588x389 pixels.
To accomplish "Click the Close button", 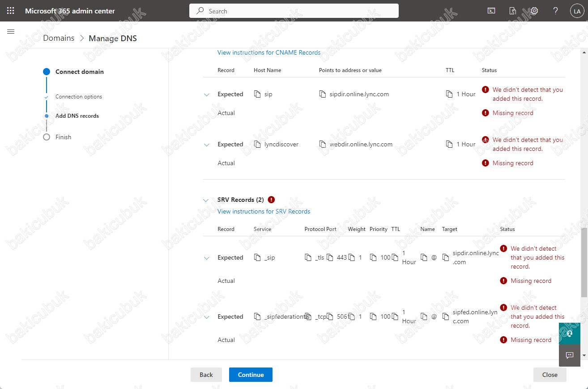I will point(550,375).
